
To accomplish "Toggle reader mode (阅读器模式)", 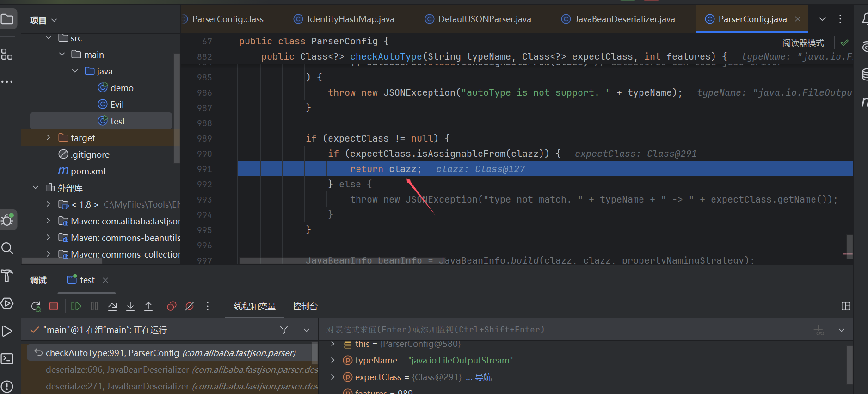I will (803, 43).
